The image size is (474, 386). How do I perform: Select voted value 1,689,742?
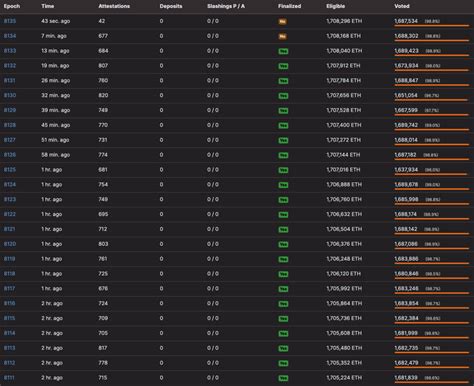(406, 125)
